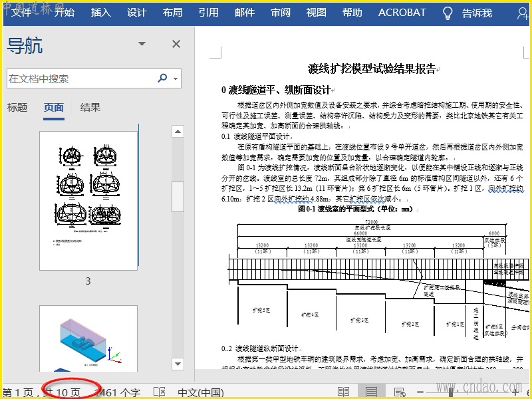The image size is (532, 399).
Task: Open the 设计 ribbon tab
Action: (x=137, y=13)
